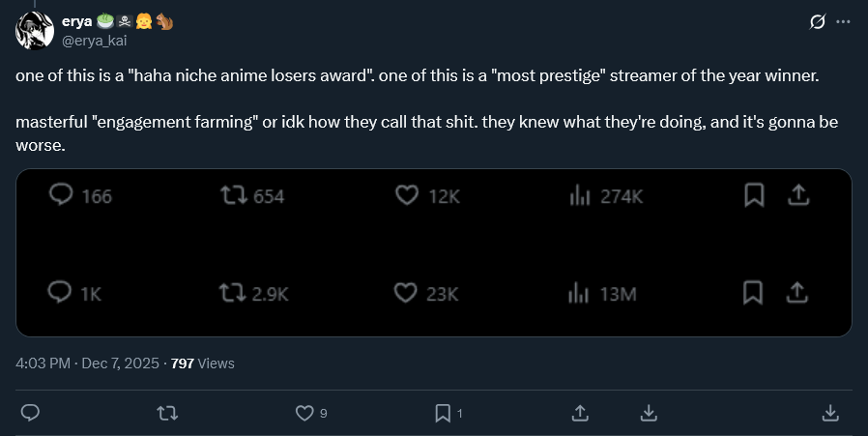The image size is (868, 436).
Task: Click the 13M views chart icon
Action: (579, 293)
